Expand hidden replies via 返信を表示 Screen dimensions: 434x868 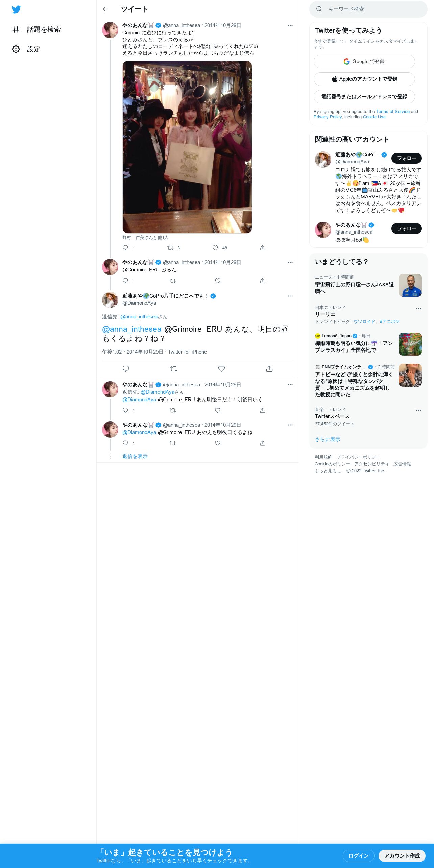(x=135, y=456)
